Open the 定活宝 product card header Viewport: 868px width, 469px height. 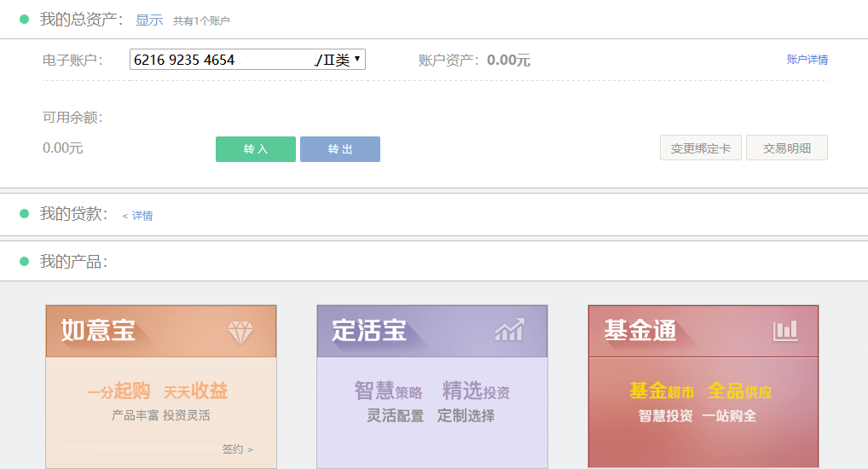(x=432, y=331)
